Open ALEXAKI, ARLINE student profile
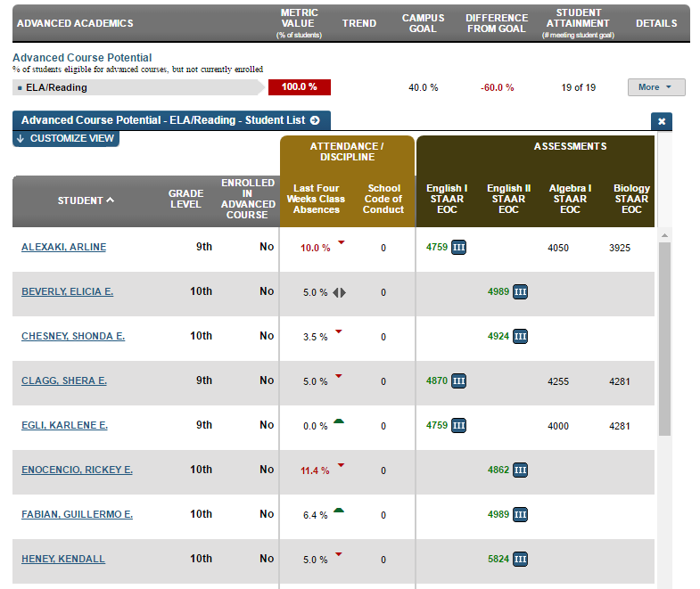700x589 pixels. pos(64,247)
